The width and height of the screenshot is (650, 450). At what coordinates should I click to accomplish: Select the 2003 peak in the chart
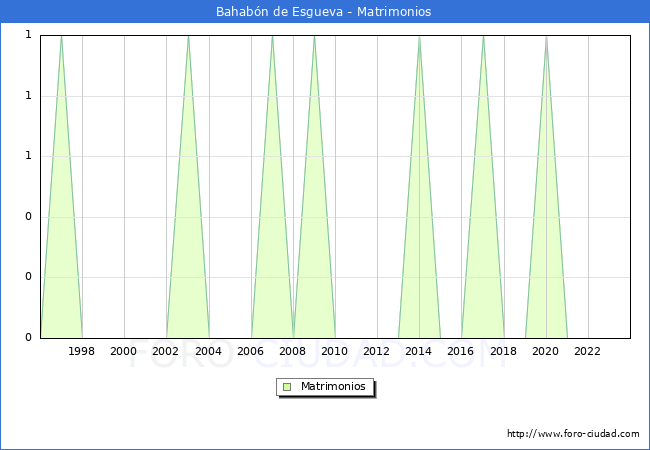(188, 37)
